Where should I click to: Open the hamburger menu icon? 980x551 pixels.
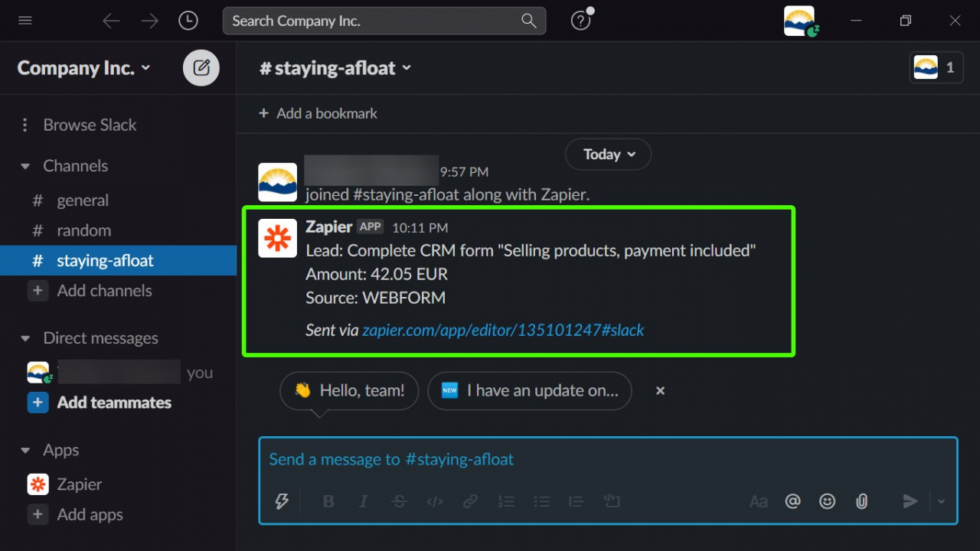(25, 21)
